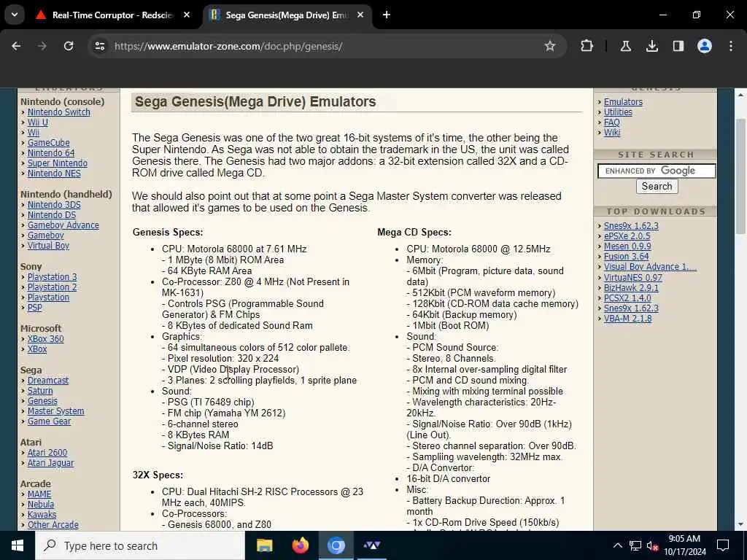This screenshot has width=747, height=560.
Task: Click the Search button
Action: point(657,186)
